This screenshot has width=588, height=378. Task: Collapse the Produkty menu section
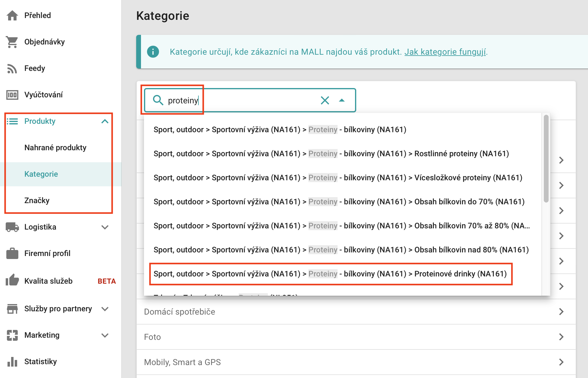click(x=105, y=121)
